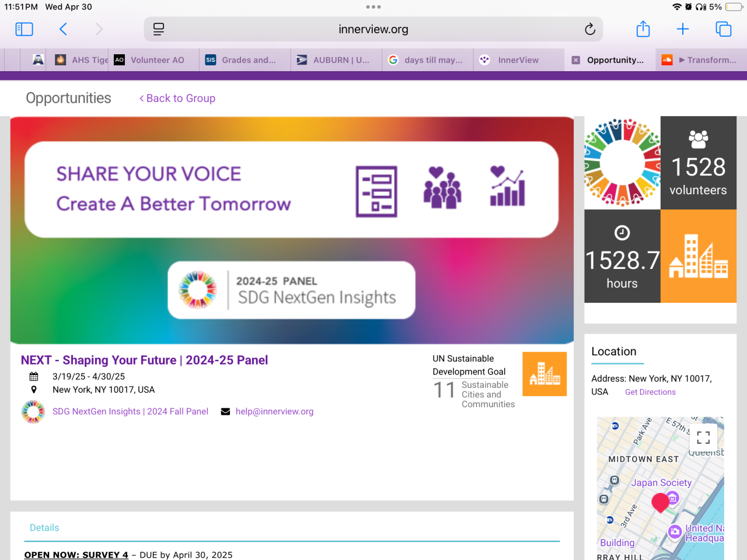The image size is (747, 560).
Task: Reload the innerview.org page
Action: (x=590, y=29)
